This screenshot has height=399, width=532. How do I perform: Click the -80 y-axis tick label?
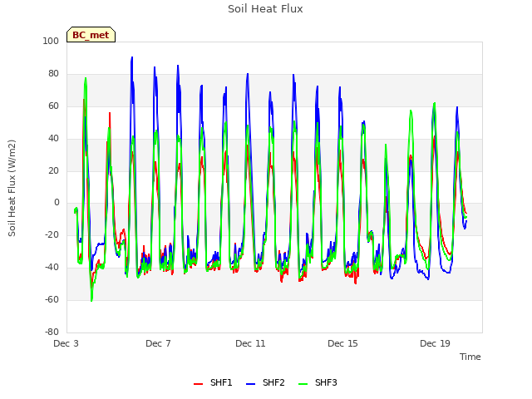coord(52,332)
